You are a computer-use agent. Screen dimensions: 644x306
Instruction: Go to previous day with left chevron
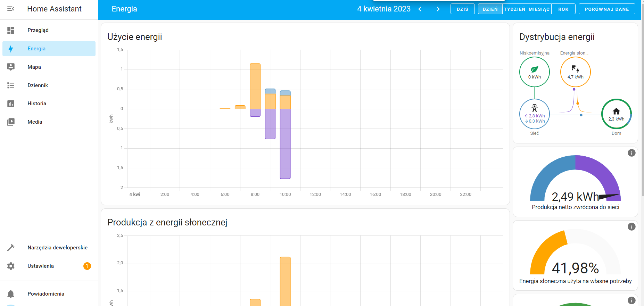[x=420, y=9]
